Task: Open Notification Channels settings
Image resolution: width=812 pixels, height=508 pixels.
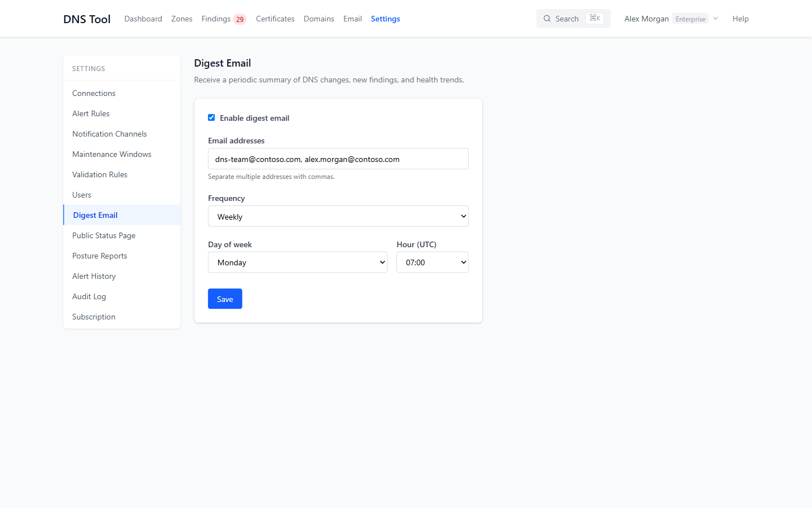Action: click(122, 134)
